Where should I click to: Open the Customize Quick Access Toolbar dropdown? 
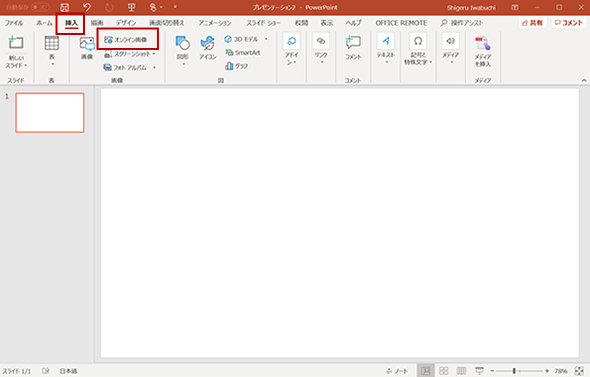[175, 7]
